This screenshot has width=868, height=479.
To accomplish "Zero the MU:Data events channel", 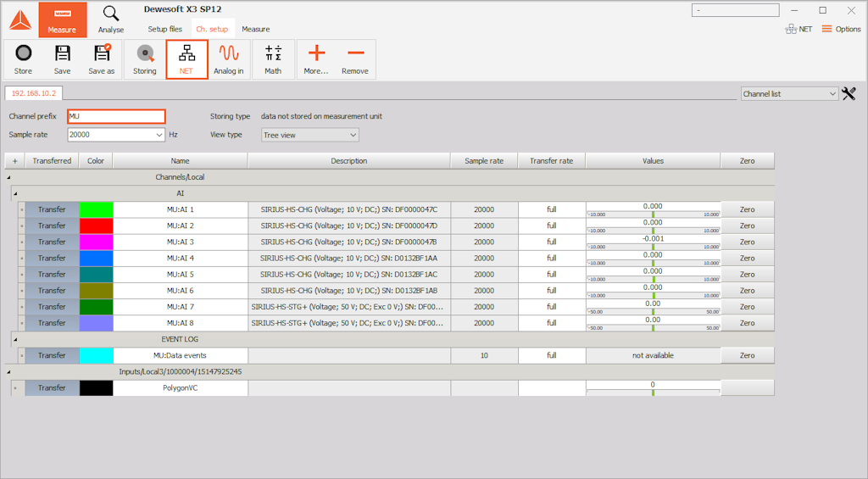I will coord(748,355).
